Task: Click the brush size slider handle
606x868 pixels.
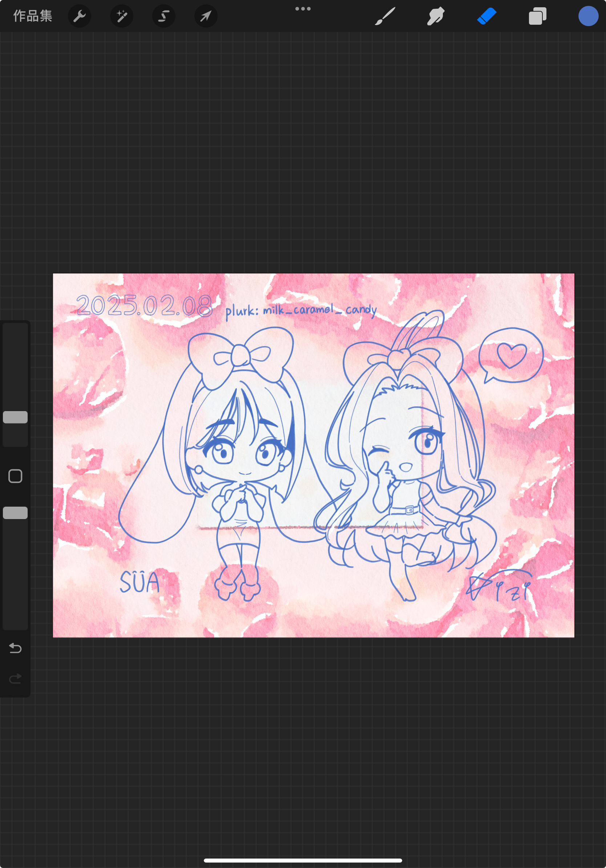Action: (x=16, y=417)
